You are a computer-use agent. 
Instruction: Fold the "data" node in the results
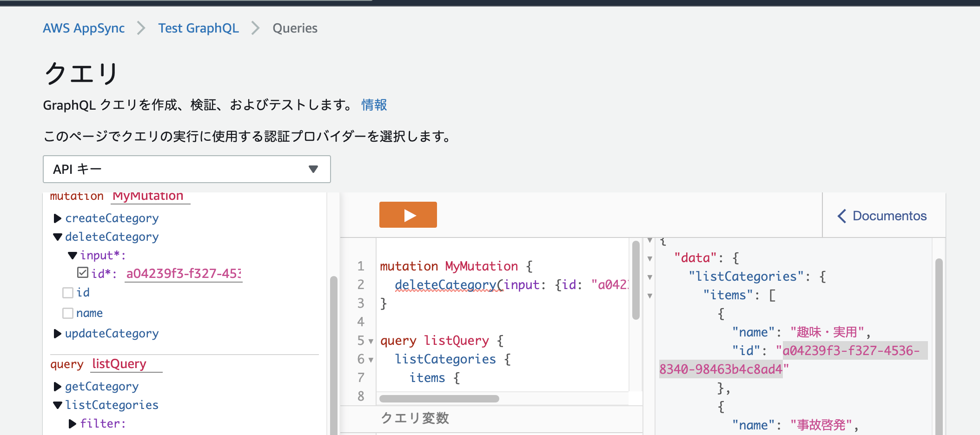tap(650, 258)
